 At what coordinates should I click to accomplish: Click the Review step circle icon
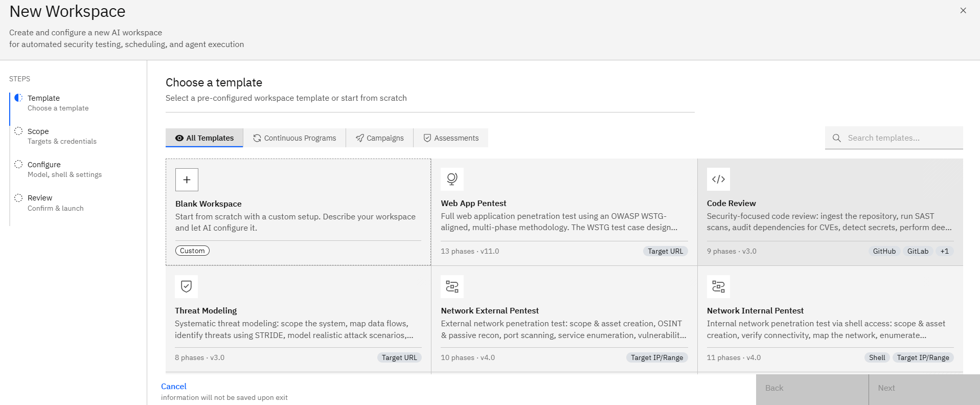18,198
